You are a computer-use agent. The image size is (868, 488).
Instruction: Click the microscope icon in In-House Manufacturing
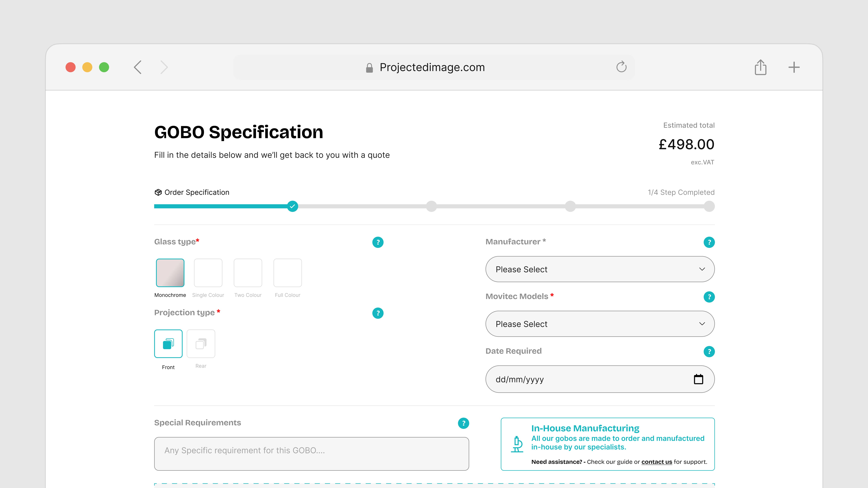pyautogui.click(x=517, y=444)
